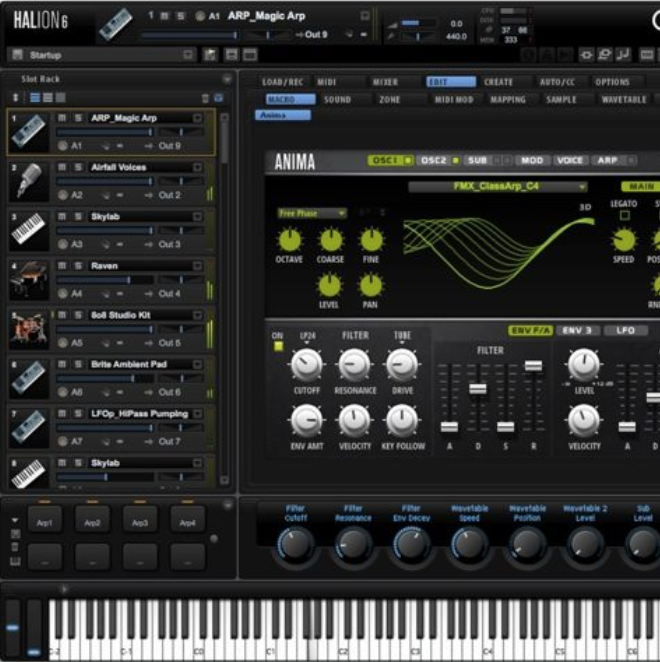Toggle the filter ON switch
Viewport: 660px width, 662px height.
[x=278, y=346]
